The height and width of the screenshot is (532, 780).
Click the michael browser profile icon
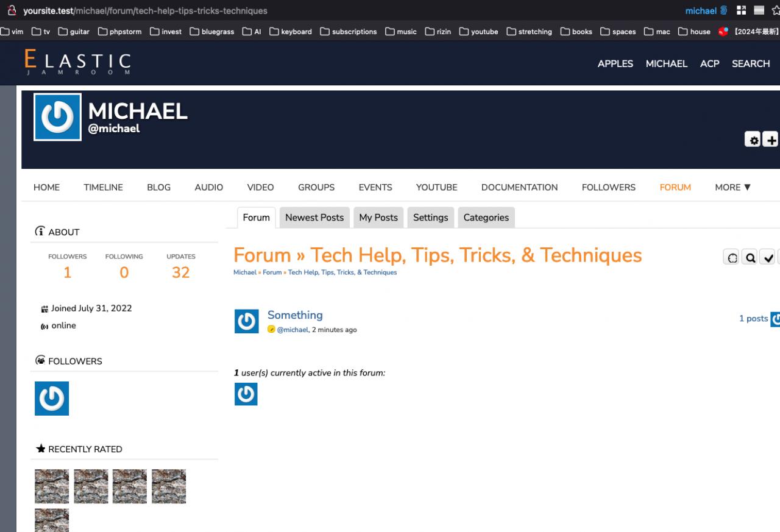pyautogui.click(x=706, y=10)
